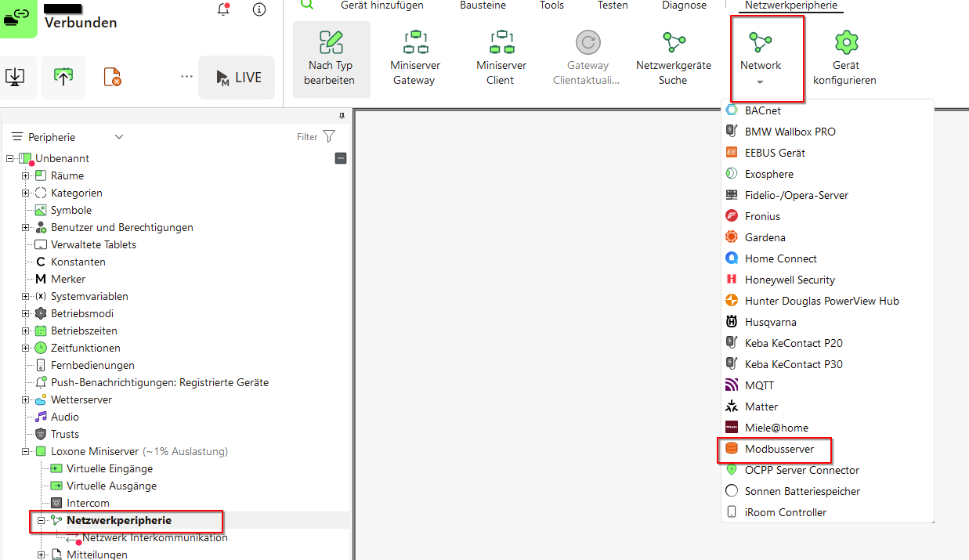
Task: Collapse all tree nodes minus button
Action: coord(341,158)
